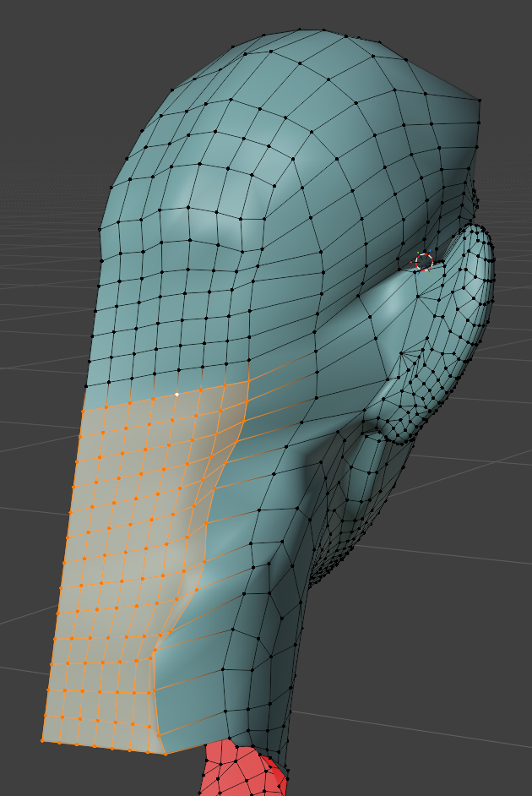Select the white active vertex atop the orange selection
This screenshot has width=532, height=796.
coord(176,395)
